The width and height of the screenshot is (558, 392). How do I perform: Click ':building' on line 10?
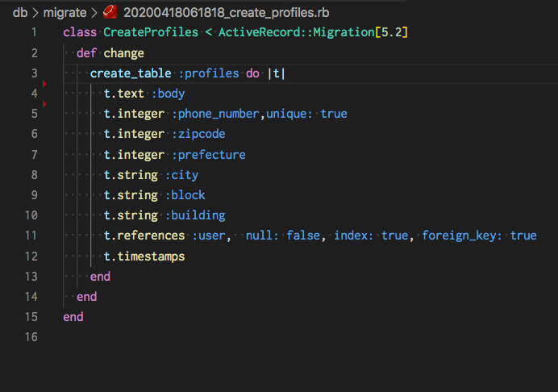tap(195, 215)
